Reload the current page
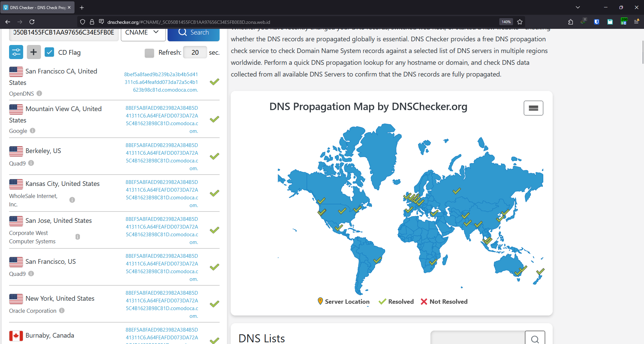Image resolution: width=644 pixels, height=344 pixels. [x=32, y=22]
